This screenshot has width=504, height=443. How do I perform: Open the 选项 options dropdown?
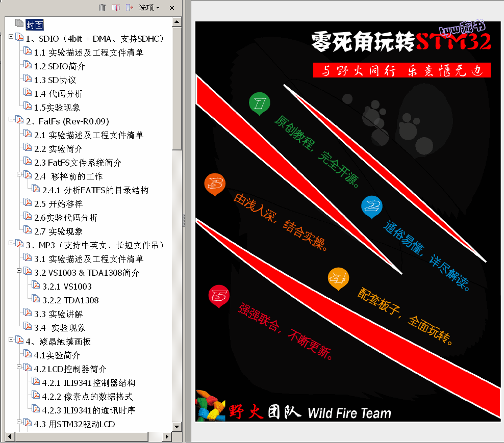(149, 8)
